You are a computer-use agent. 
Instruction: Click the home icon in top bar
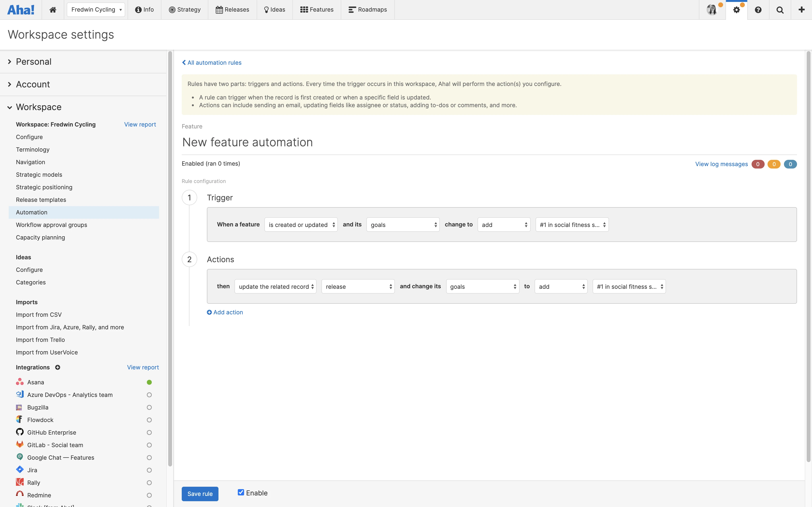point(53,10)
